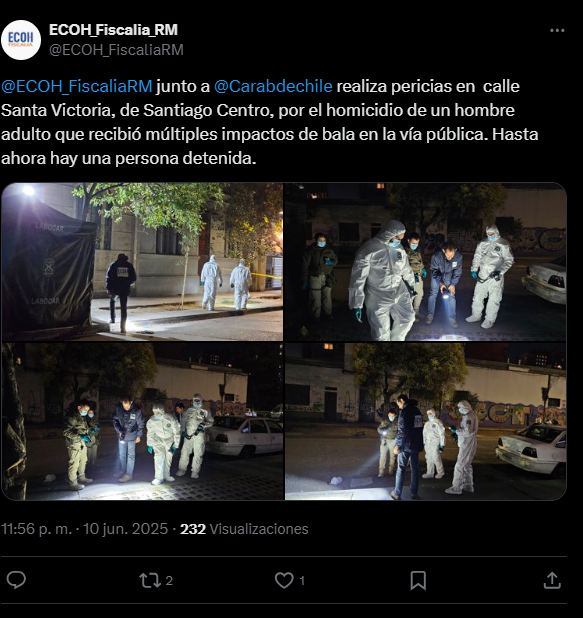The image size is (583, 618).
Task: Open the 10 jun. 2025 date link
Action: 125,529
